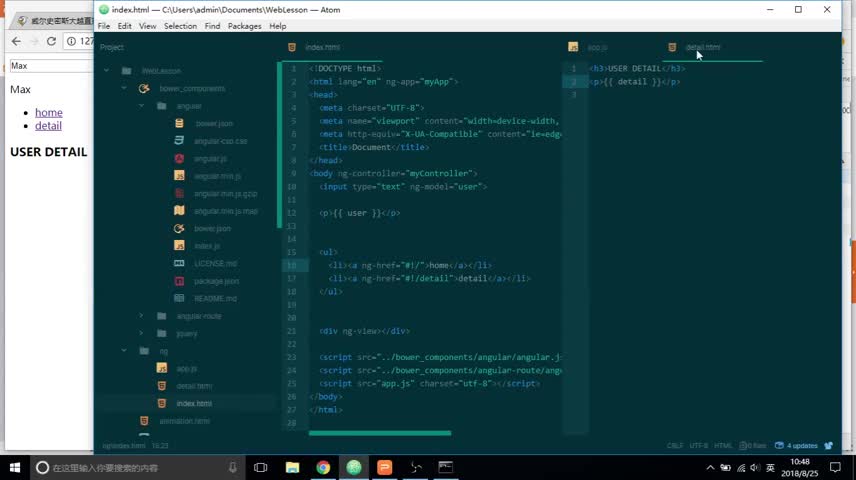This screenshot has width=856, height=480.
Task: Collapse the angular folder in tree
Action: pos(141,105)
